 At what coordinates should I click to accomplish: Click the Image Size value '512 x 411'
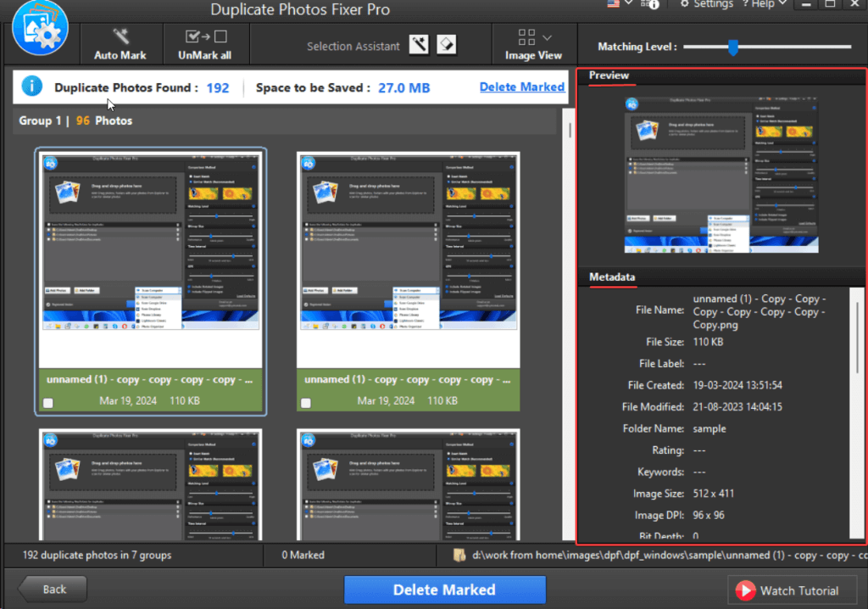(714, 494)
